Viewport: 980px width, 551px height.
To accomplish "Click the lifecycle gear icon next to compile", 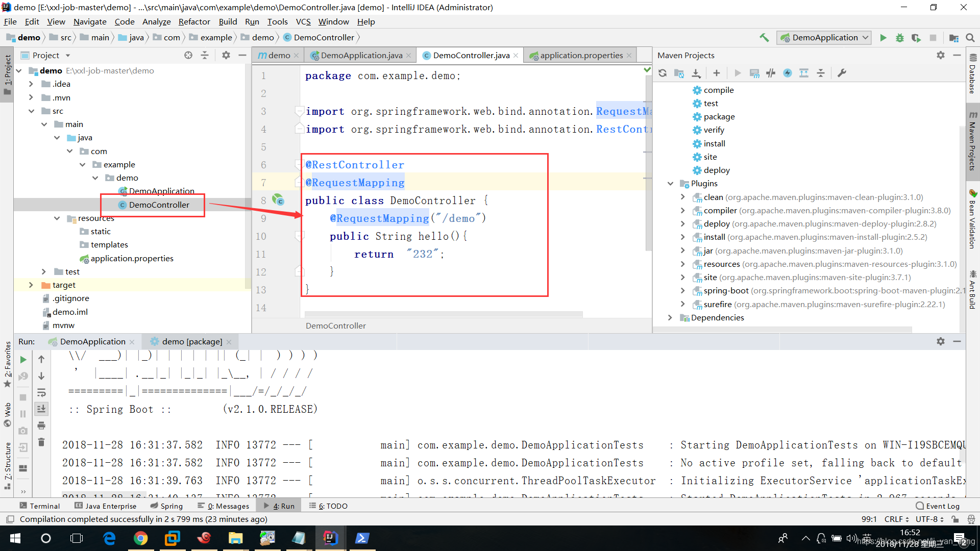I will 697,90.
